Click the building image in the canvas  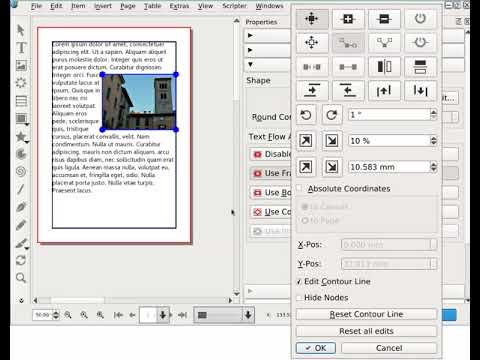point(139,102)
